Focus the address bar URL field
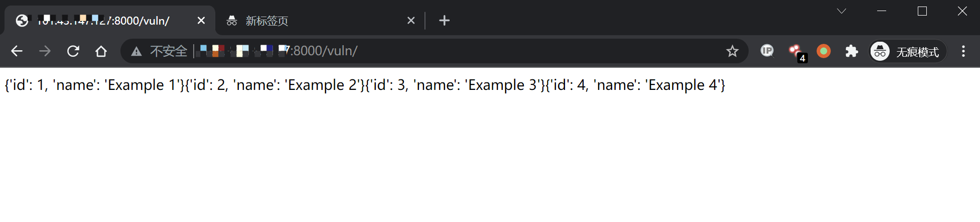The width and height of the screenshot is (980, 222). click(x=452, y=51)
